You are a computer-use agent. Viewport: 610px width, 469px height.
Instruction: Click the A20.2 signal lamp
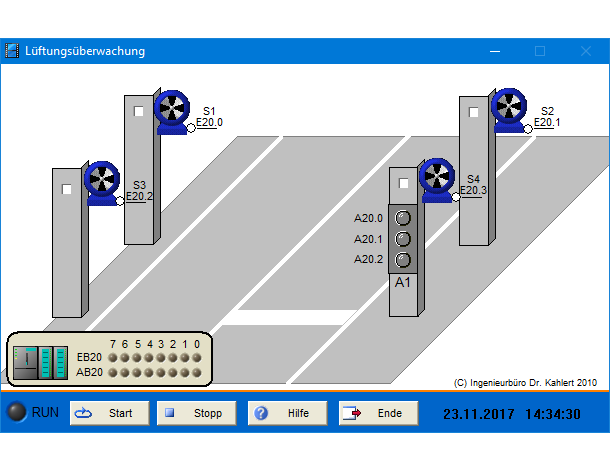click(403, 259)
